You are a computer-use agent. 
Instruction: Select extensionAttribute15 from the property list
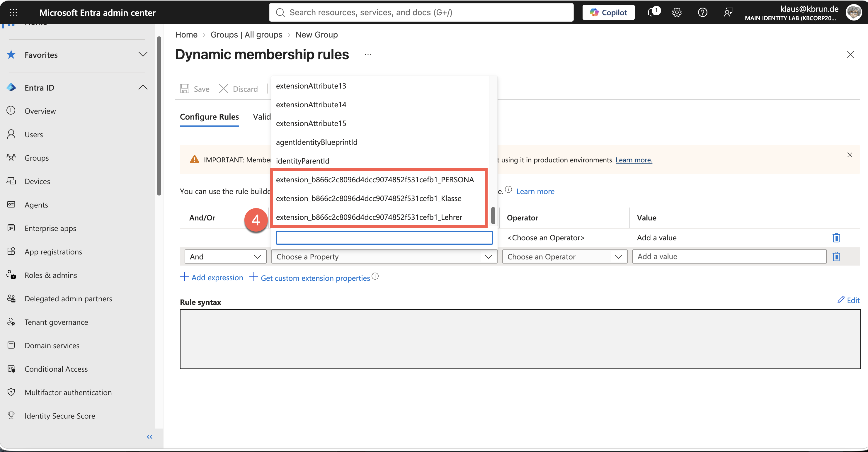[380, 123]
